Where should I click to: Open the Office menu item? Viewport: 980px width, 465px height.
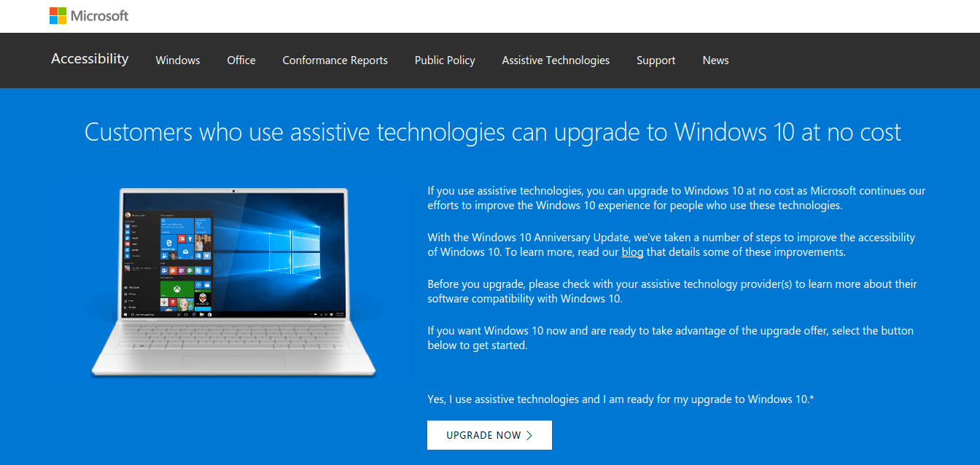pyautogui.click(x=241, y=60)
